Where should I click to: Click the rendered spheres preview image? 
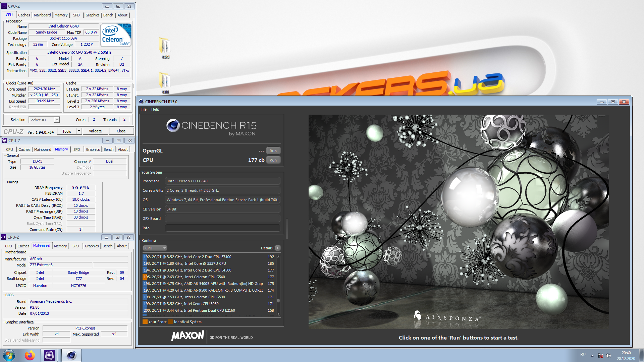tap(459, 222)
